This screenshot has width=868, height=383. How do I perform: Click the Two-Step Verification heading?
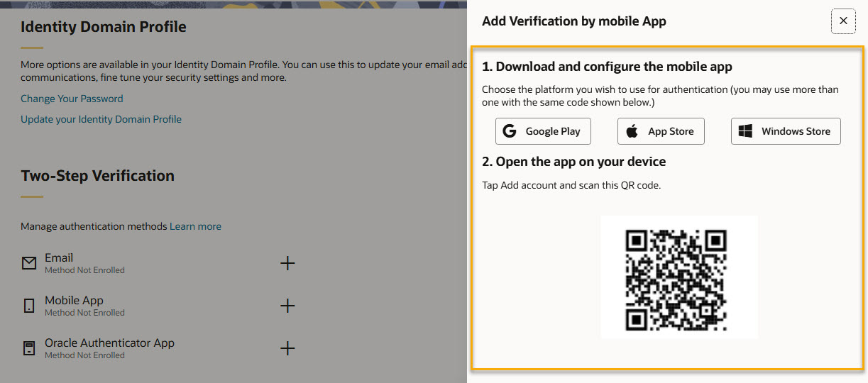click(x=97, y=176)
